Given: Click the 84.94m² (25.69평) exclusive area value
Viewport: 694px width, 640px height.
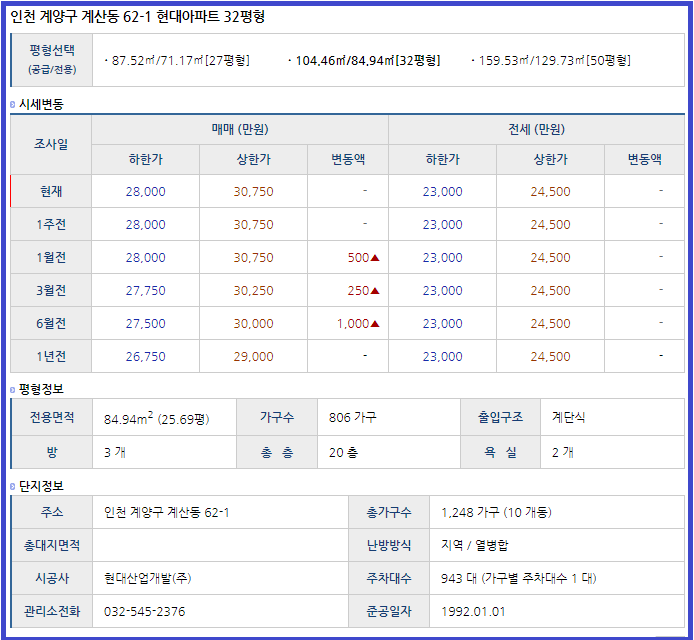Looking at the screenshot, I should tap(157, 418).
